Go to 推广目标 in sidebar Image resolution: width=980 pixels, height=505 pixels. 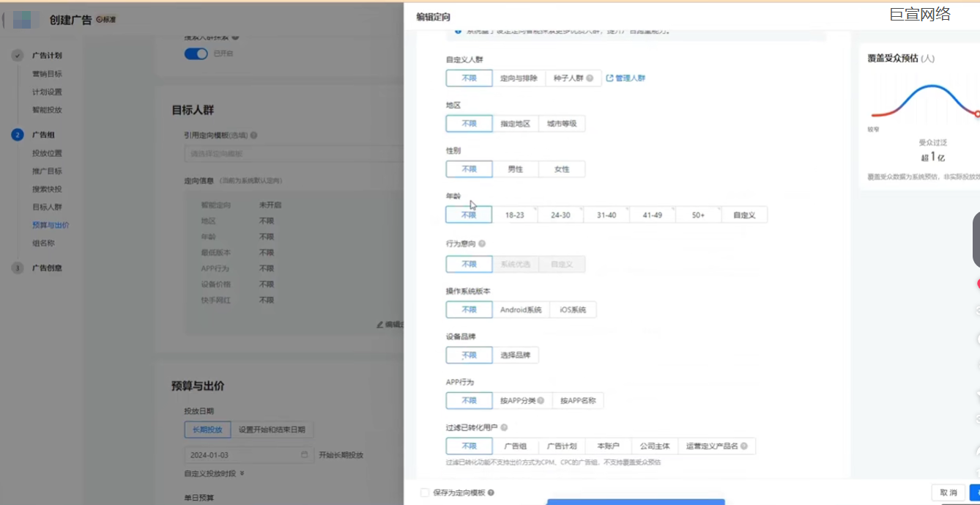pos(47,172)
